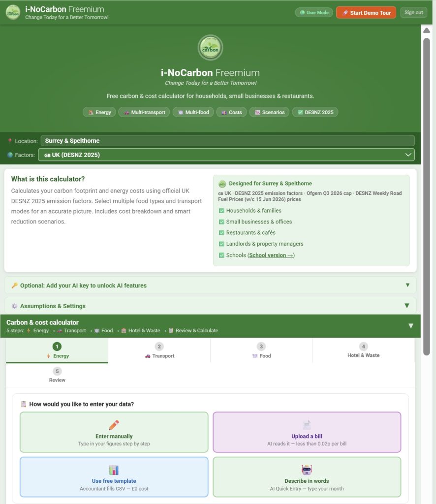Click the large centered i-NoCarbon logo
This screenshot has height=504, width=436.
tap(210, 48)
